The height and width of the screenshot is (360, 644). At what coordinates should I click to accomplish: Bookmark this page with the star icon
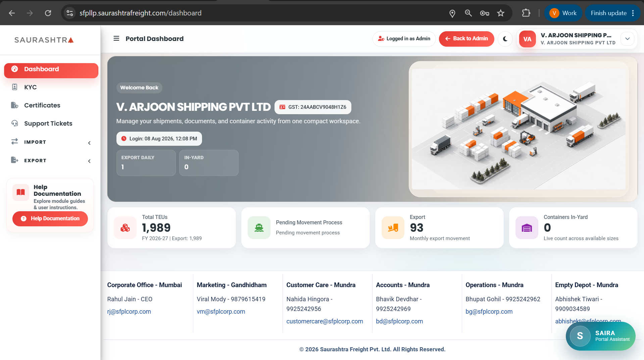(501, 13)
